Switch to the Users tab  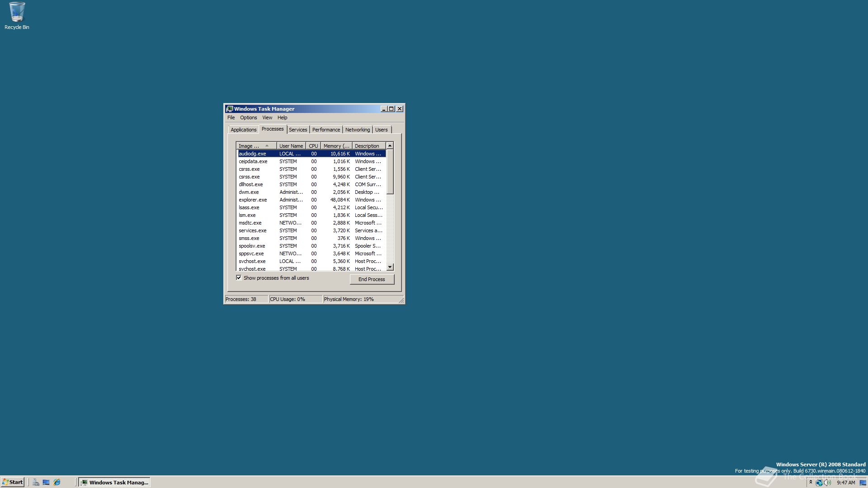pyautogui.click(x=381, y=130)
